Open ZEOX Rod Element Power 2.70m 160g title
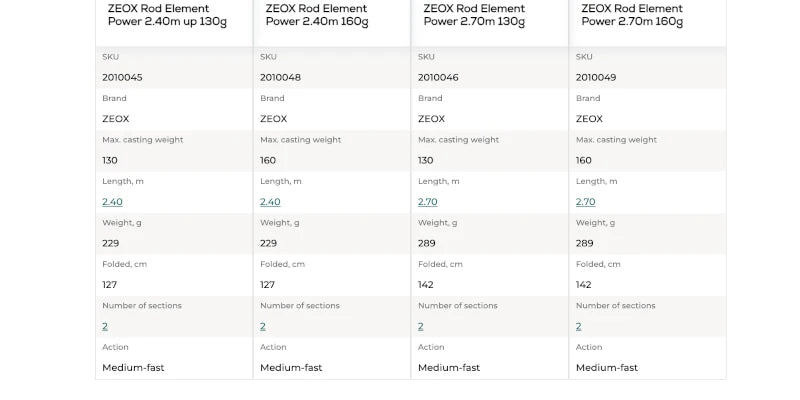The image size is (800, 400). 632,15
